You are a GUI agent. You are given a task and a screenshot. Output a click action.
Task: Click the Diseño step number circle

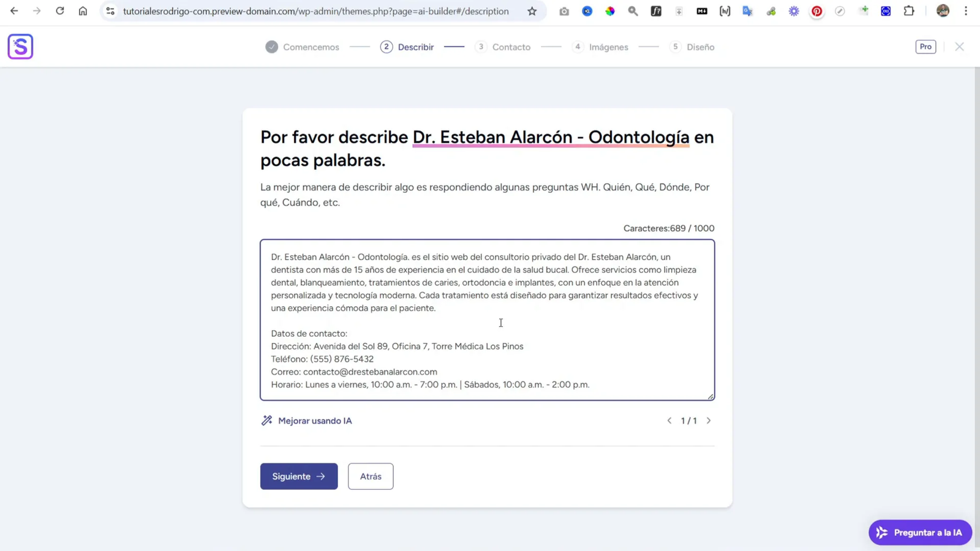click(x=676, y=47)
